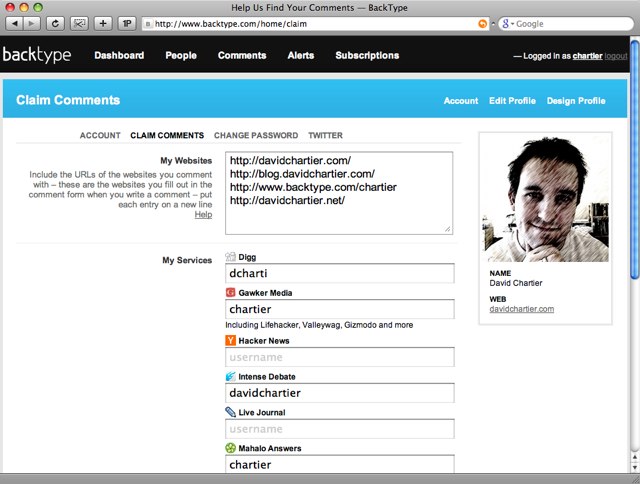The width and height of the screenshot is (640, 484).
Task: Click inside the My Websites text area
Action: tap(339, 193)
